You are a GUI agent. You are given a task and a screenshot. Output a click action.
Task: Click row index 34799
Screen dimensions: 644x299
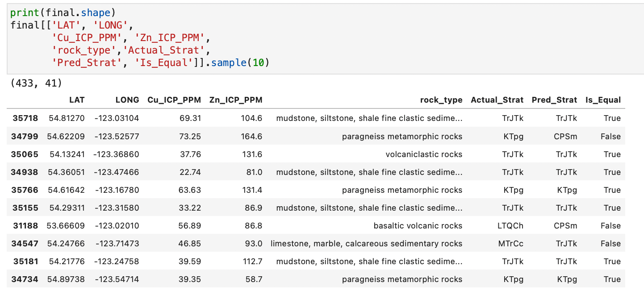tap(25, 136)
